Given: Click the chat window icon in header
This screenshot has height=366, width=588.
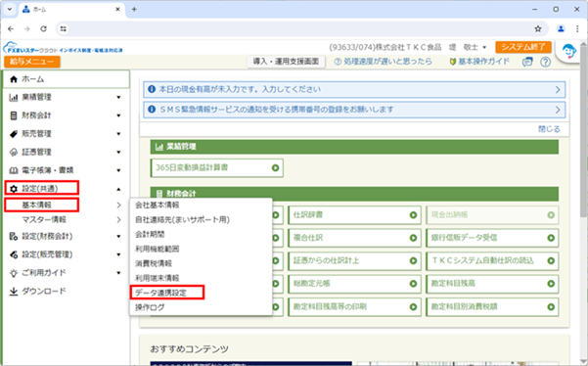Looking at the screenshot, I should tap(527, 62).
